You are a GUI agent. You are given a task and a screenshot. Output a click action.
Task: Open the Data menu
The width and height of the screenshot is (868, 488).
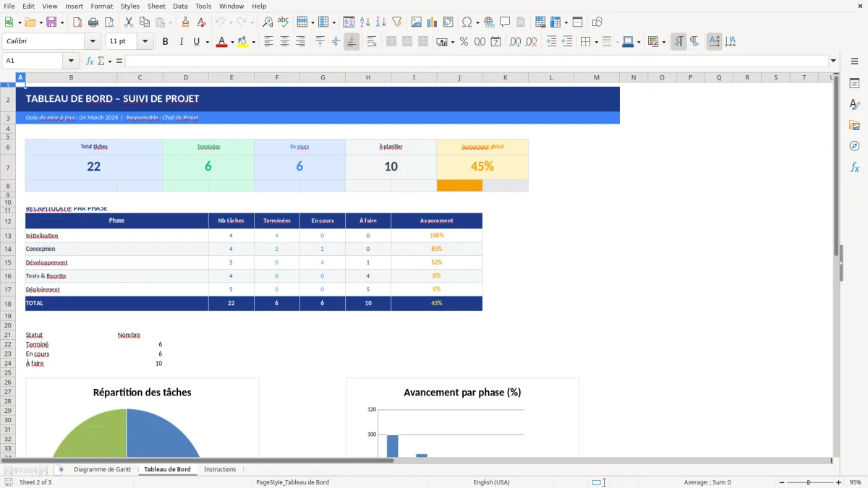179,6
